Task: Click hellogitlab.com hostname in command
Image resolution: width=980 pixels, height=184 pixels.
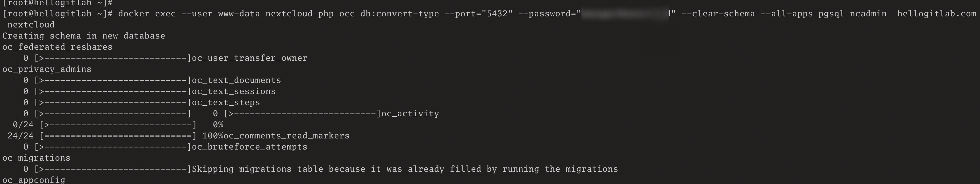Action: click(937, 14)
